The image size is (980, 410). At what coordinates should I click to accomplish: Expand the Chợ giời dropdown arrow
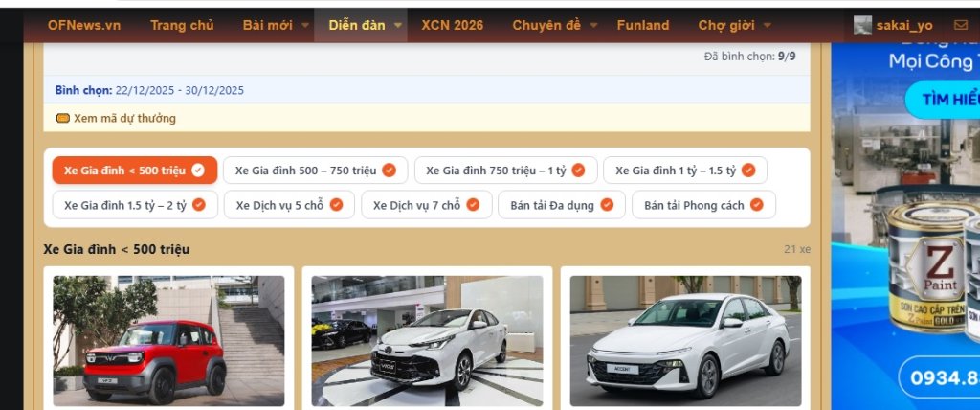pos(767,26)
